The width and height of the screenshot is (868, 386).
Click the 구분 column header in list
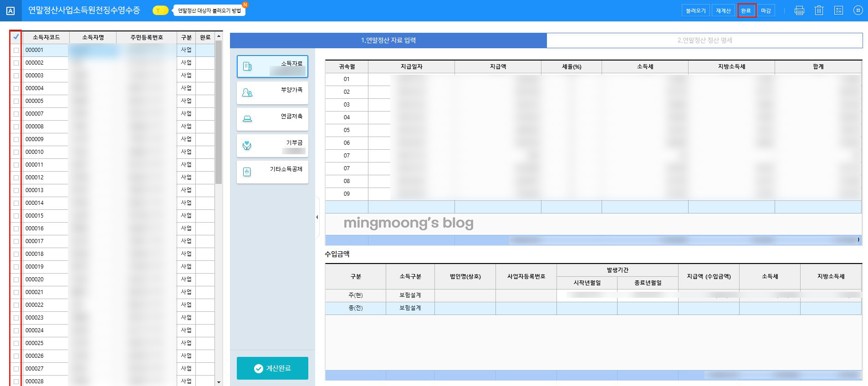186,37
